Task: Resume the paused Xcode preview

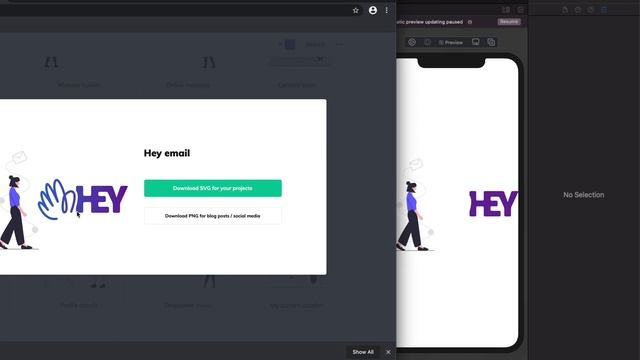Action: [x=509, y=22]
